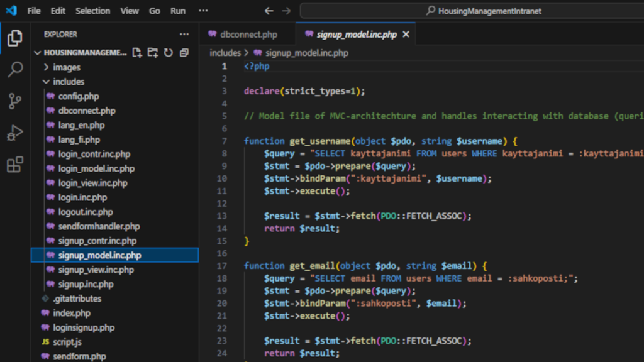The image size is (644, 362).
Task: Open the Extensions view
Action: coord(15,165)
